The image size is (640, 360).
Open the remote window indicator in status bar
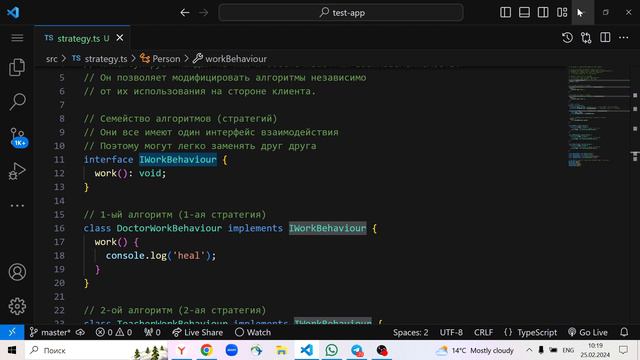tap(12, 332)
